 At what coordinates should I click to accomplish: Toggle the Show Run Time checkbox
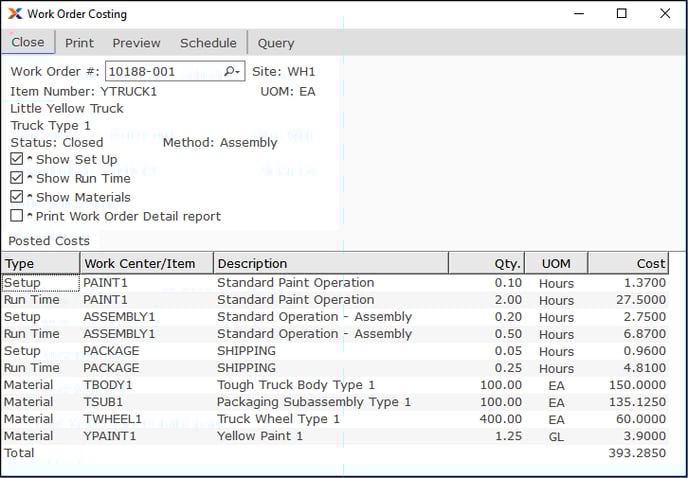[17, 178]
